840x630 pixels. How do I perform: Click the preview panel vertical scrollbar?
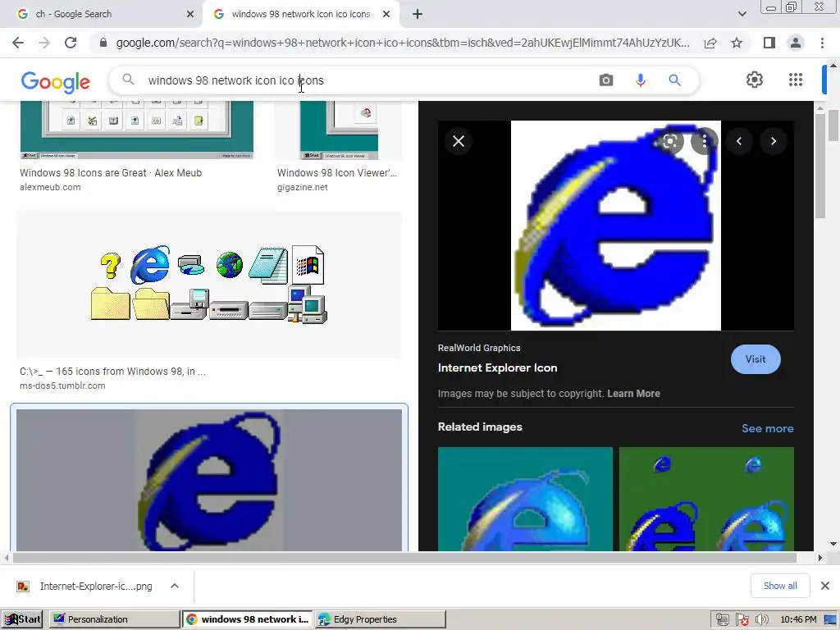click(820, 166)
